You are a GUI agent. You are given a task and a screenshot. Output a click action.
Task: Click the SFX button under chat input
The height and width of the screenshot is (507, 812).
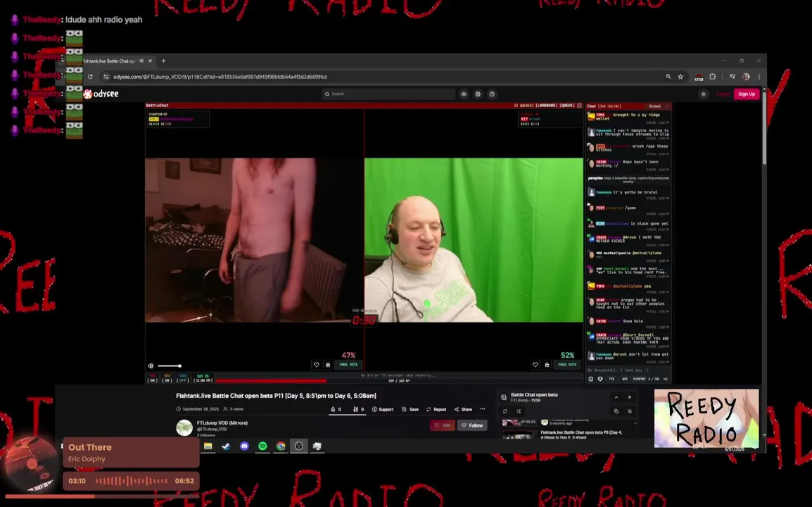click(625, 379)
